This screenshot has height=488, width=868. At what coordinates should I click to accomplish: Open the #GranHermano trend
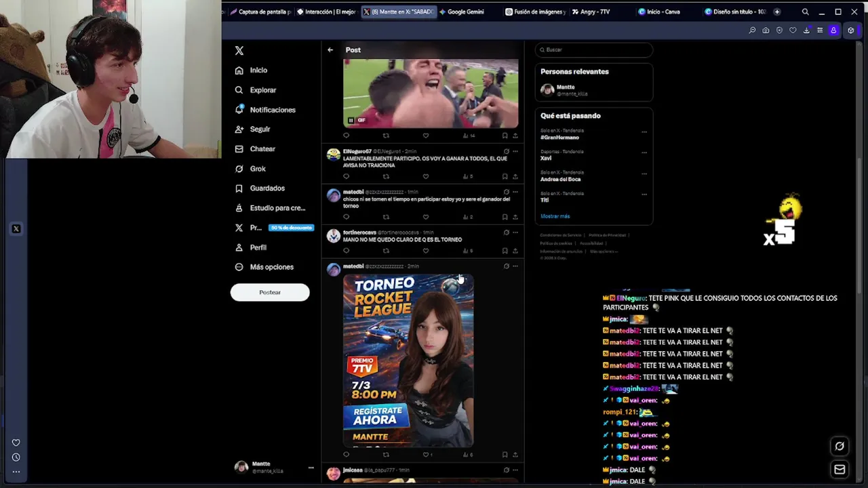tap(559, 138)
